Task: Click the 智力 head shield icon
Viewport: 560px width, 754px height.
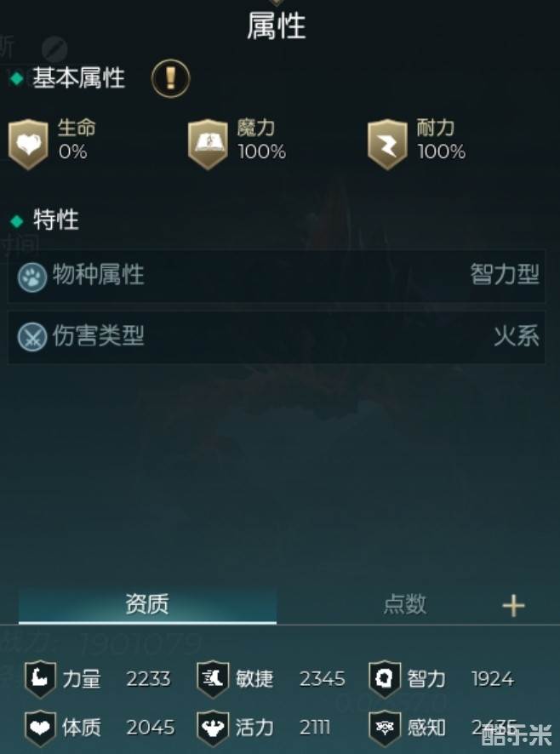Action: pyautogui.click(x=385, y=679)
